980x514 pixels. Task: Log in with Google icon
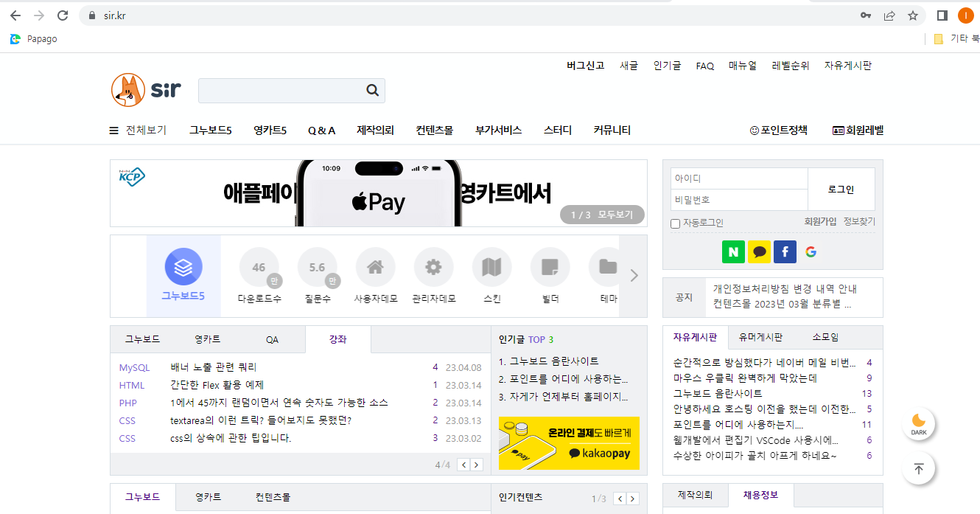811,251
